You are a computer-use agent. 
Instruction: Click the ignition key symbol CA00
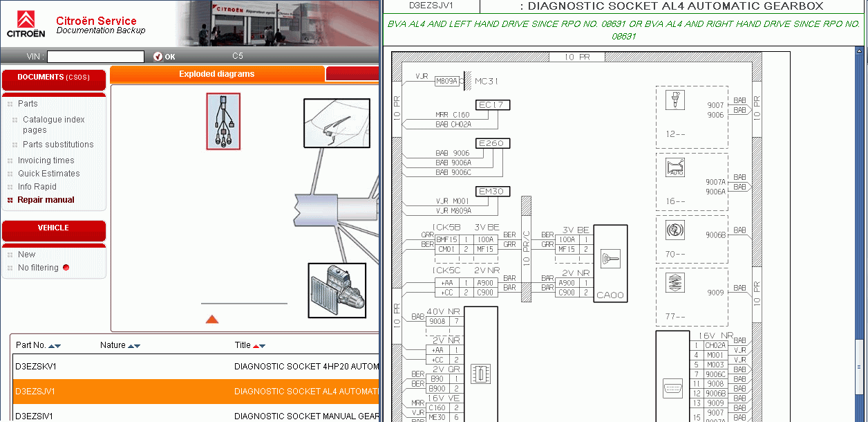(x=610, y=259)
